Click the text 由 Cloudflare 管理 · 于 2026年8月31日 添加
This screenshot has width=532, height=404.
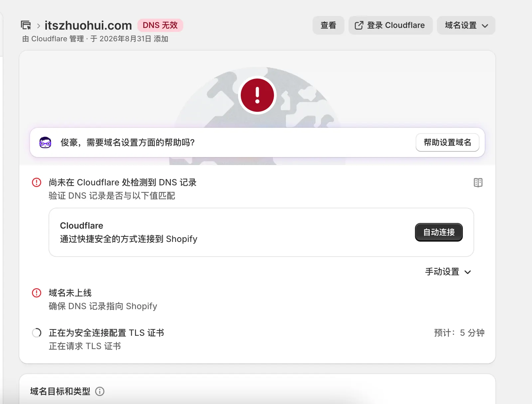[x=95, y=39]
